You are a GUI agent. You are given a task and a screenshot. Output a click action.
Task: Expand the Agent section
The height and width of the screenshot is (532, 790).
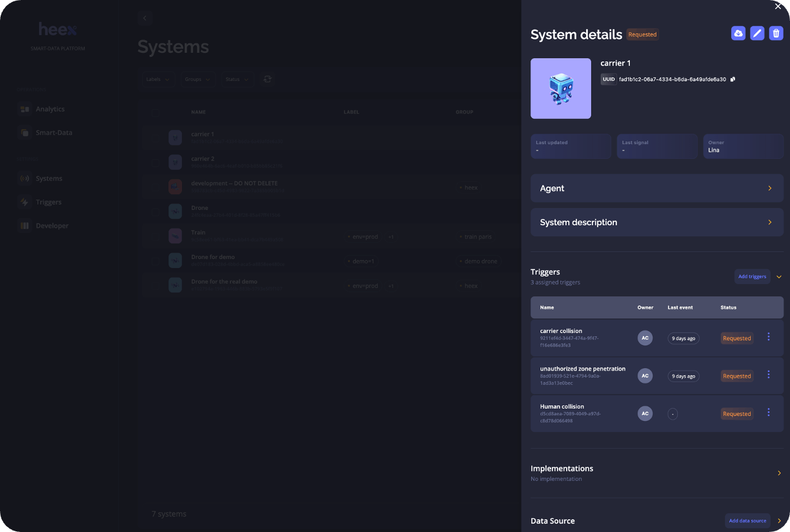pyautogui.click(x=657, y=188)
